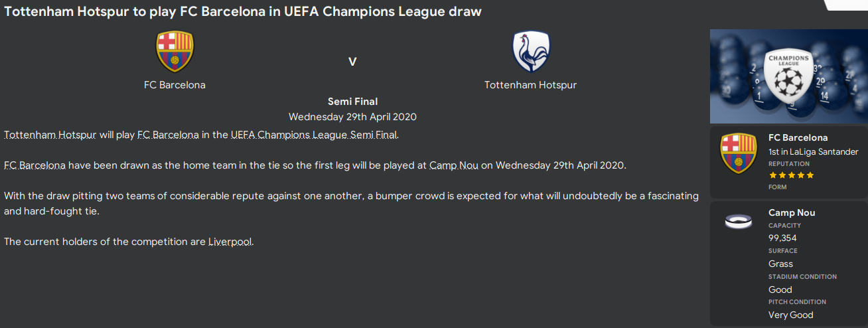Click the Liverpool link in the holders sentence
This screenshot has width=868, height=328.
(x=230, y=242)
